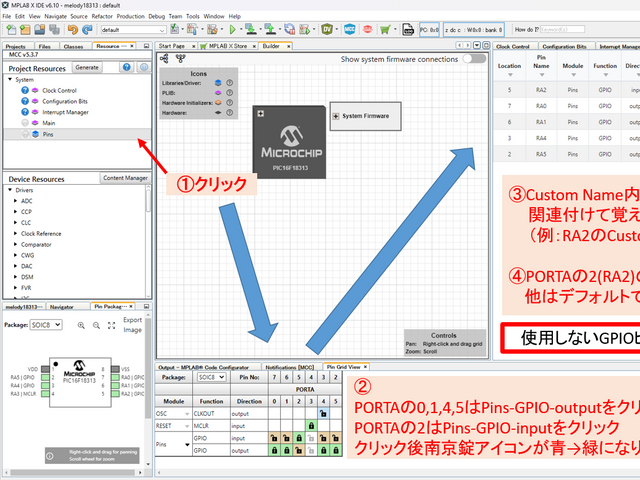Click the Debug Project toolbar icon
Image resolution: width=640 pixels, height=480 pixels.
click(x=304, y=29)
